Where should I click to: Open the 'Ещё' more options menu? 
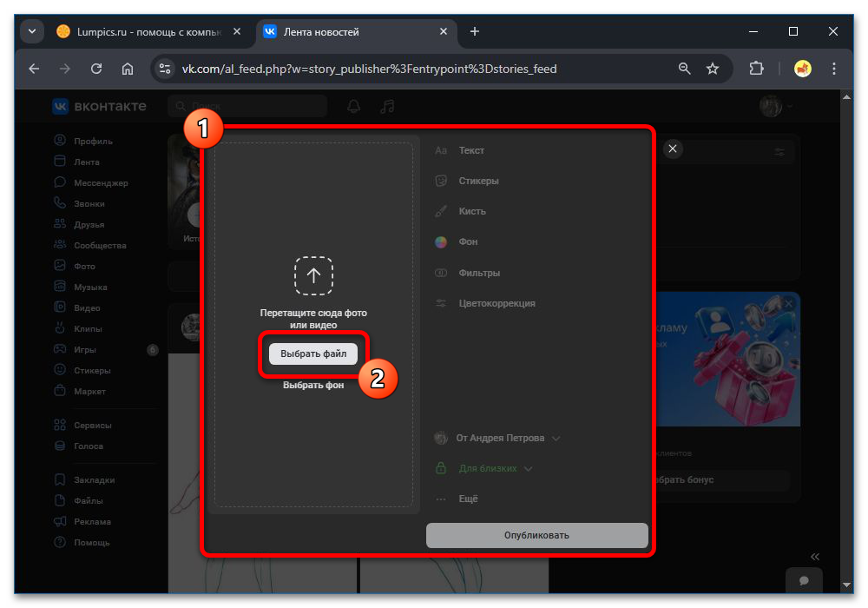click(x=468, y=499)
